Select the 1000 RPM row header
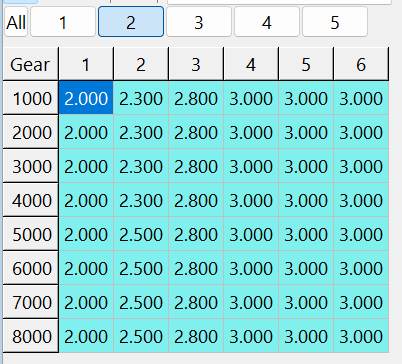The width and height of the screenshot is (402, 364). coord(30,98)
